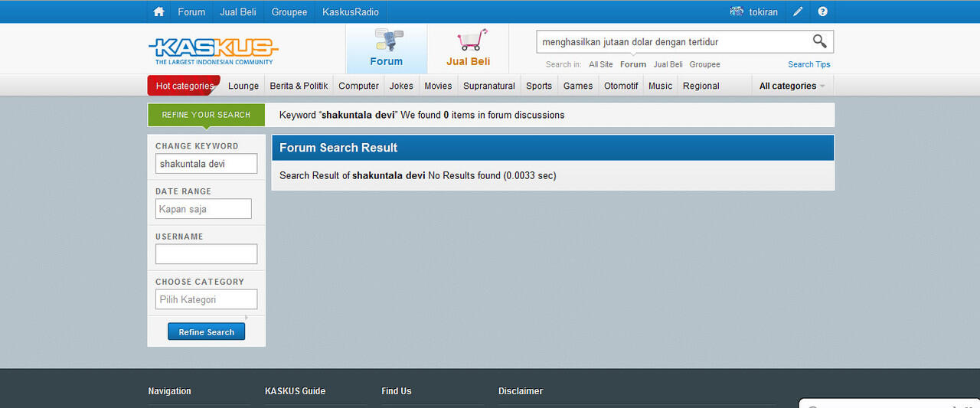The height and width of the screenshot is (408, 980).
Task: Click the main search text field
Action: click(x=672, y=41)
